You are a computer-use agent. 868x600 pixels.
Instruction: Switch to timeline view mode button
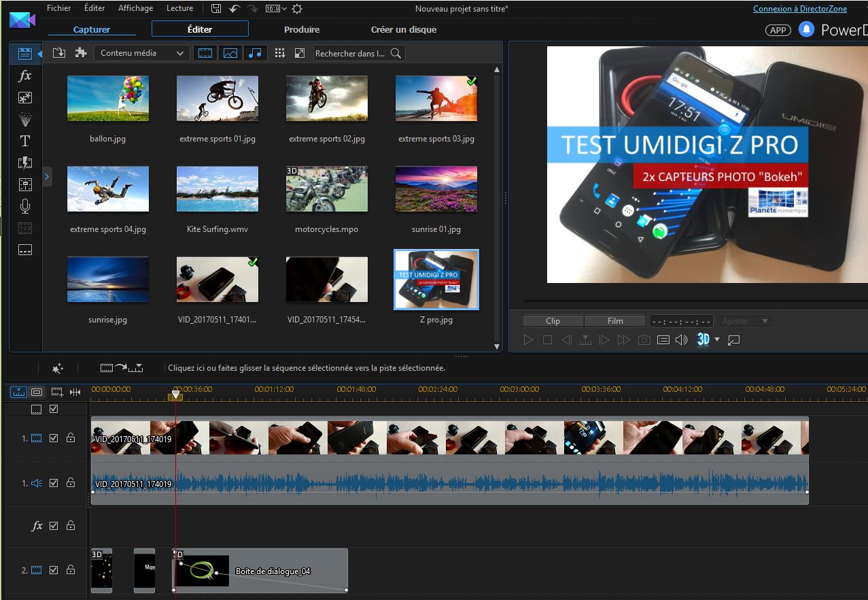tap(18, 392)
